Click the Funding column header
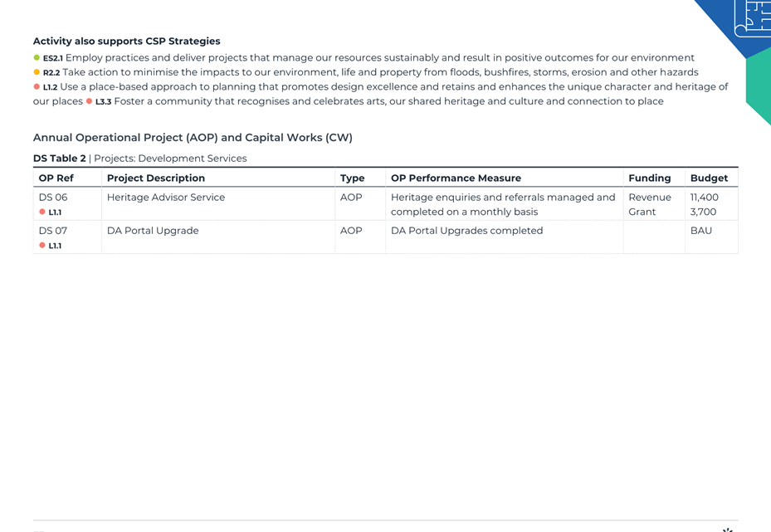The height and width of the screenshot is (532, 771). (650, 178)
